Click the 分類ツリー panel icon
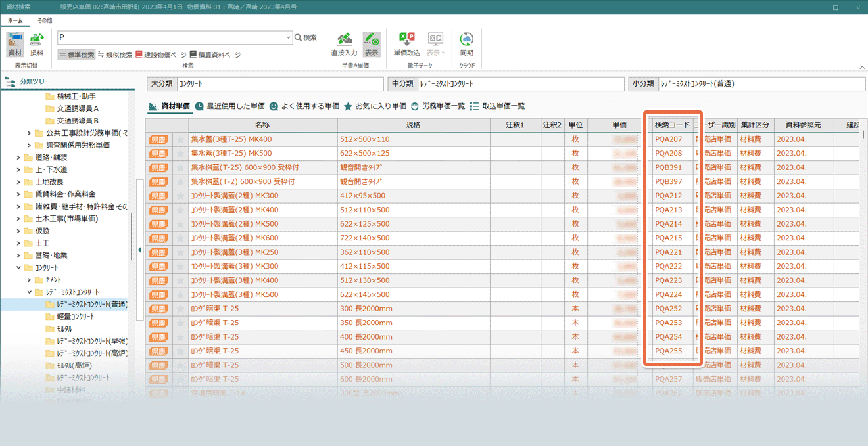Image resolution: width=868 pixels, height=446 pixels. (10, 82)
